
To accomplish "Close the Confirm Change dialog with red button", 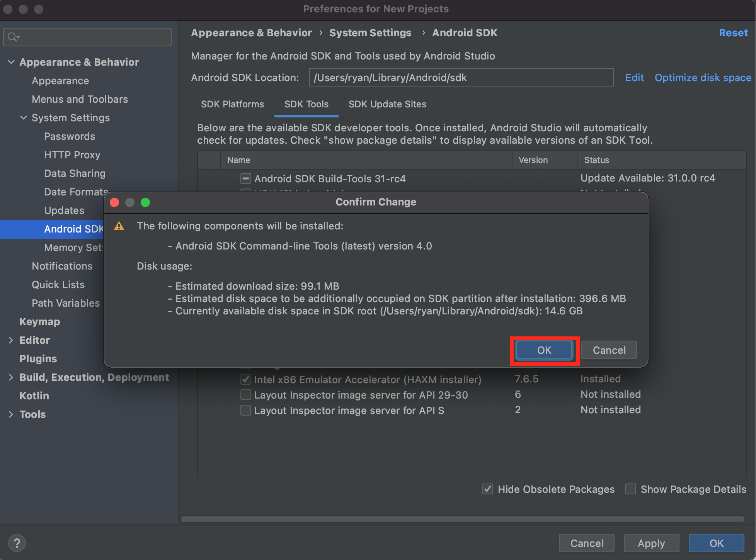I will coord(114,202).
